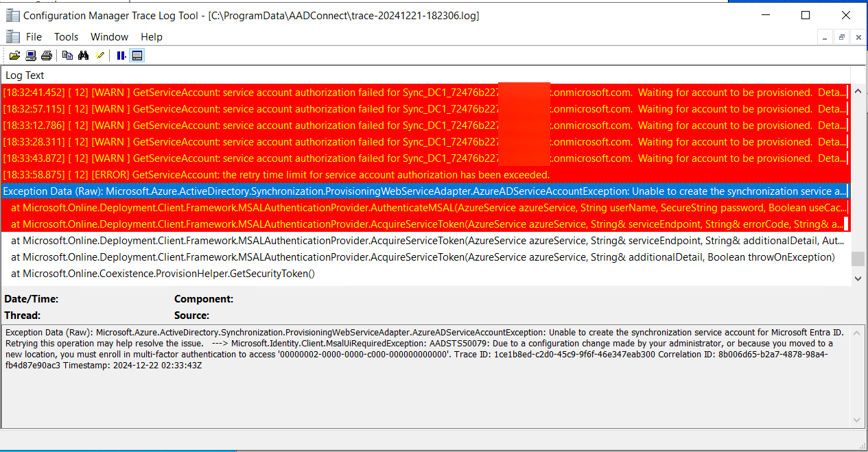868x452 pixels.
Task: Select the GetSecurityToken stack trace line
Action: pos(163,274)
